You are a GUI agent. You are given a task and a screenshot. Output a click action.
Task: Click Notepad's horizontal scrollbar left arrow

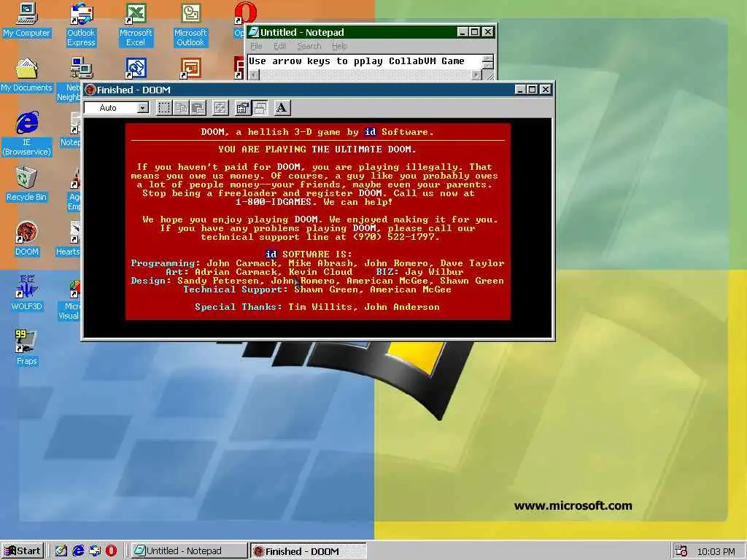pyautogui.click(x=253, y=75)
